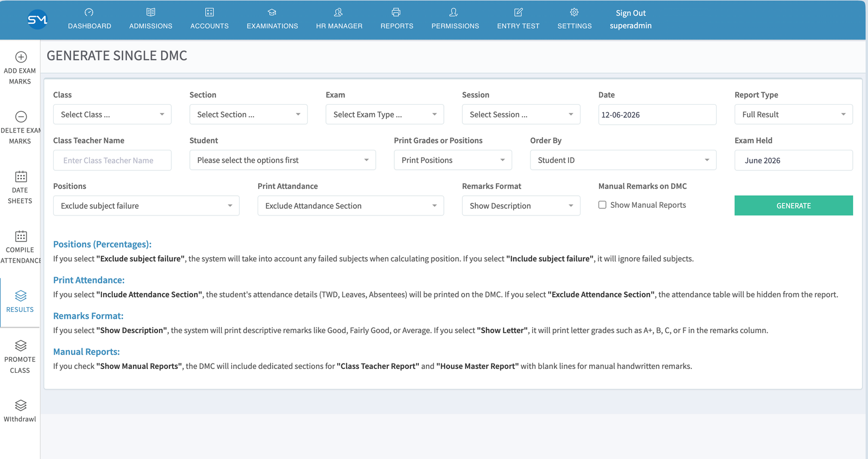Click the GENERATE SINGLE DMC heading

[x=117, y=56]
